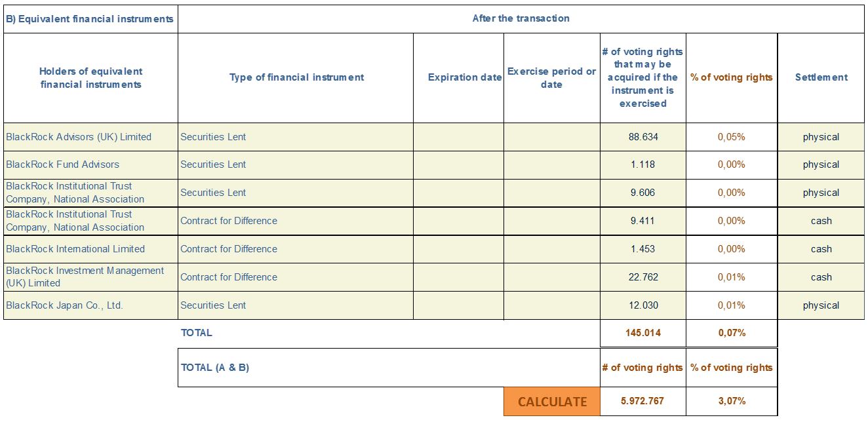Select the Type of financial instrument header
Image resolution: width=868 pixels, height=422 pixels.
296,77
